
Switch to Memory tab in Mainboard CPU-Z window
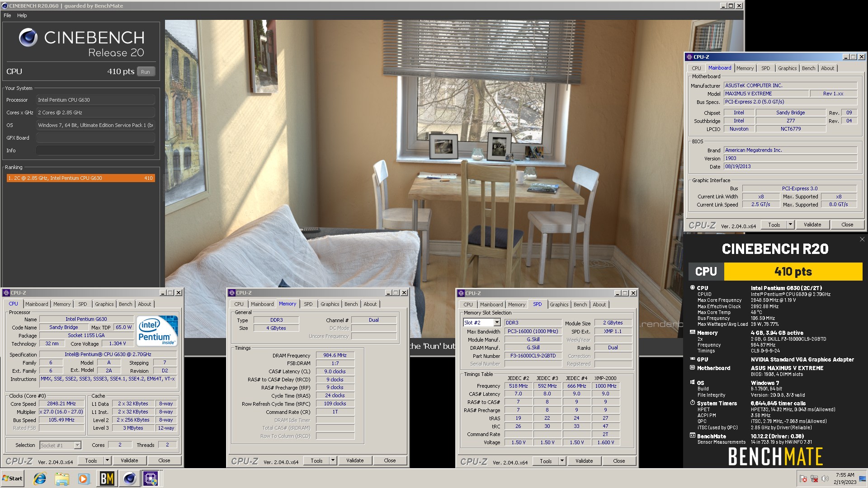click(745, 68)
